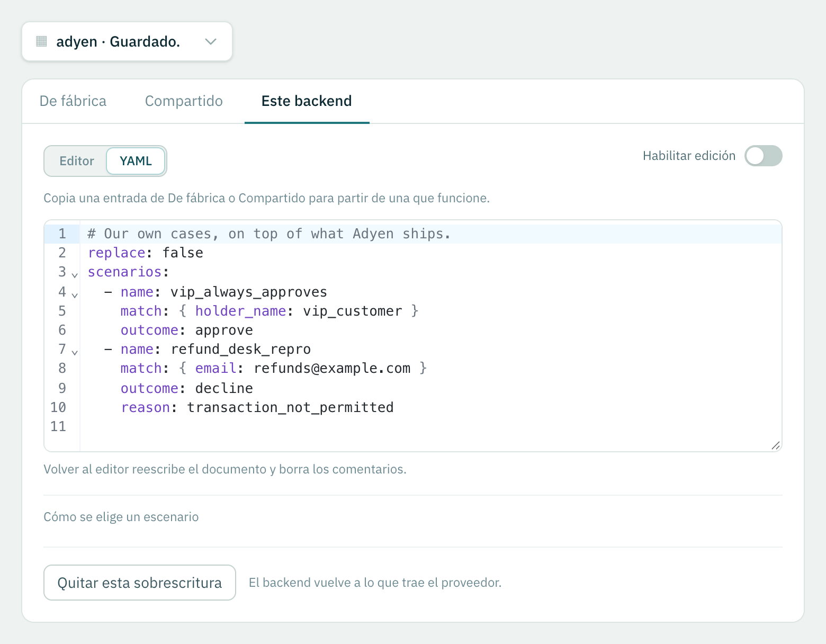Click the Volver al editor warning text

(x=225, y=469)
